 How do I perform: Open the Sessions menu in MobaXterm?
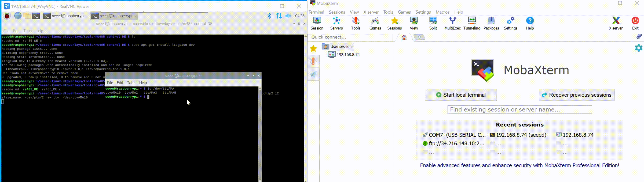tap(337, 12)
